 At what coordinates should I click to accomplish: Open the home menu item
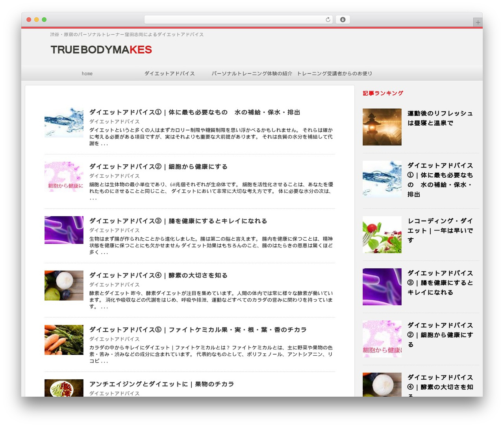point(87,74)
